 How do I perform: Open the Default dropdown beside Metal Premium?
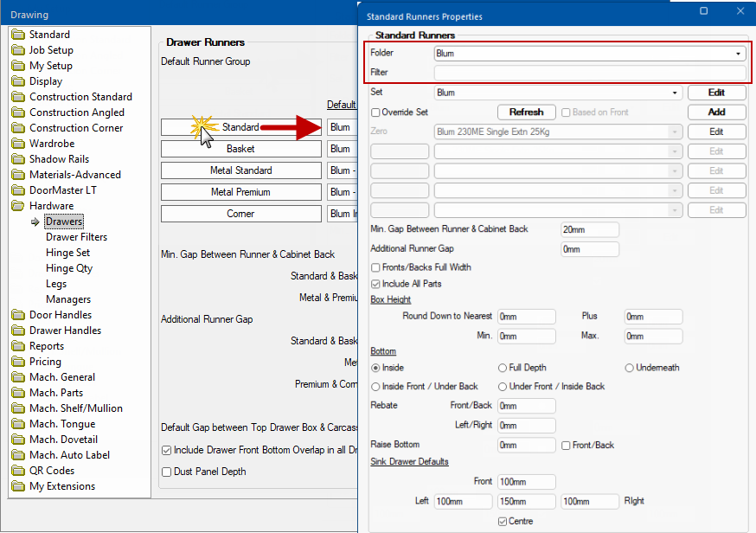[x=343, y=192]
